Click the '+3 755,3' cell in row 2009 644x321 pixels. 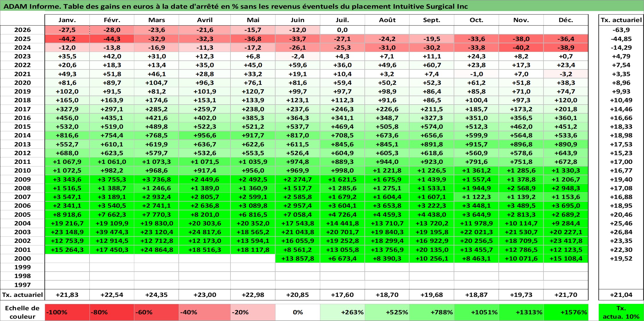(112, 179)
